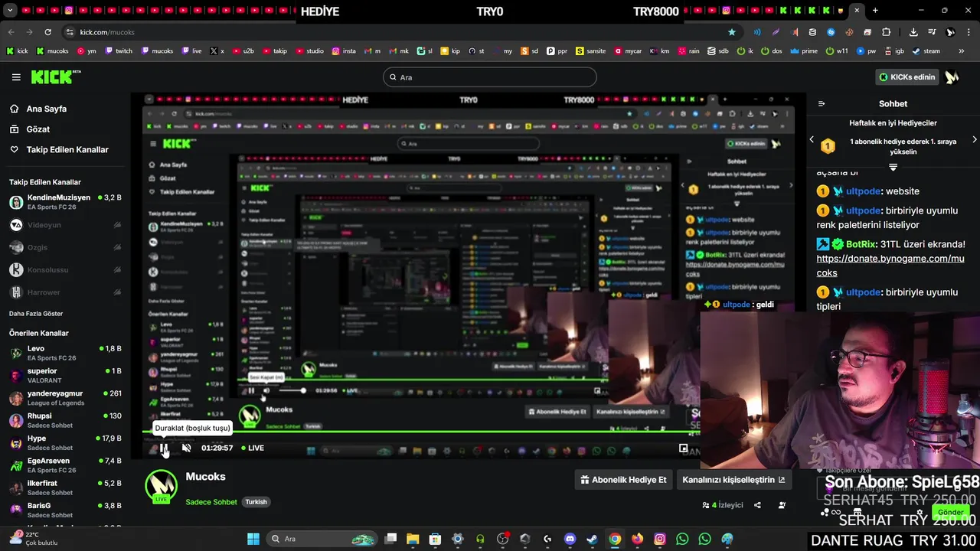980x551 pixels.
Task: Open Takip Edilen Kanallar
Action: [x=67, y=150]
